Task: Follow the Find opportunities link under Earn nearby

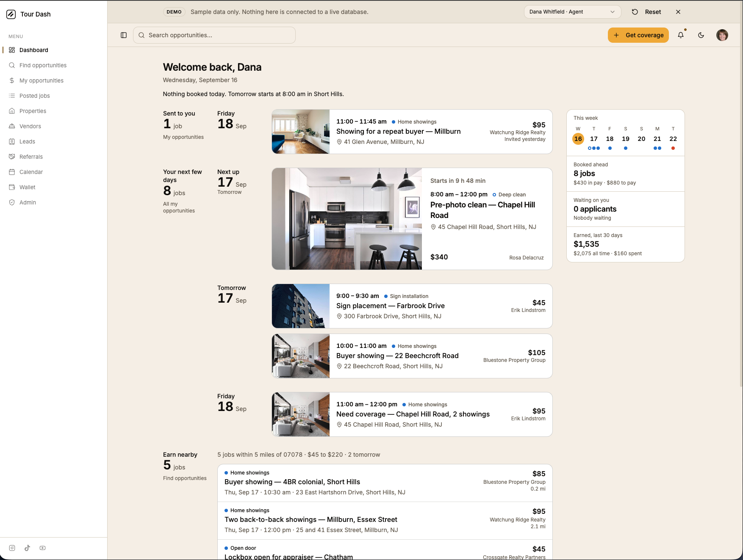Action: [185, 478]
